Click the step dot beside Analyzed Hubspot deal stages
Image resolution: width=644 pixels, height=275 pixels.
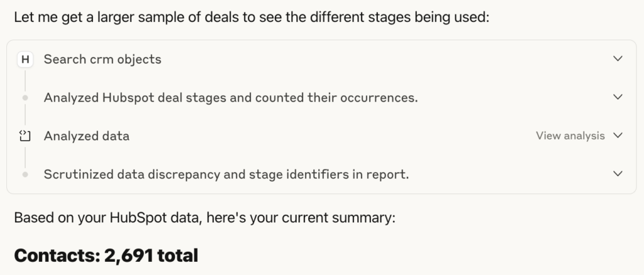[25, 97]
